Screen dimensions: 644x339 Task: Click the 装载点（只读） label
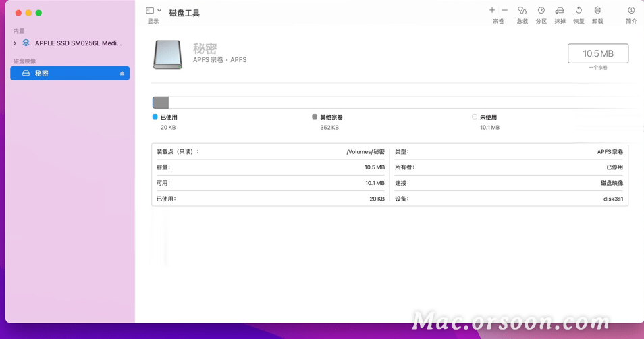pos(178,152)
